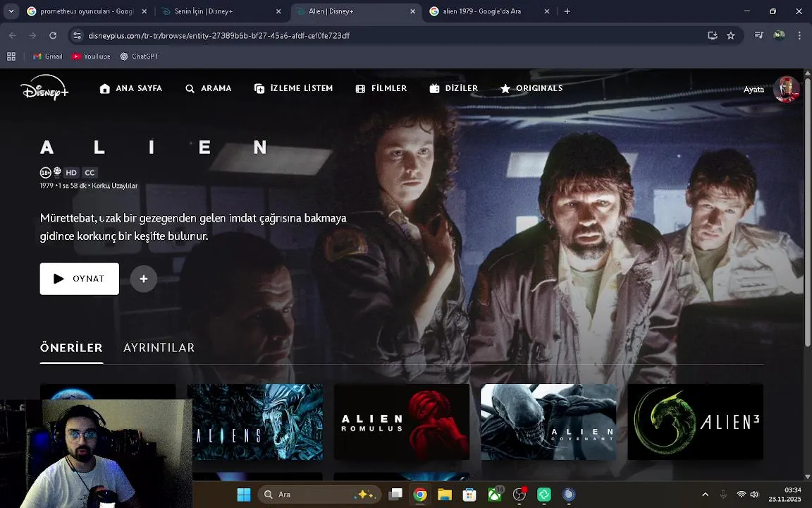Image resolution: width=812 pixels, height=508 pixels.
Task: Open Chrome from the taskbar
Action: (420, 495)
